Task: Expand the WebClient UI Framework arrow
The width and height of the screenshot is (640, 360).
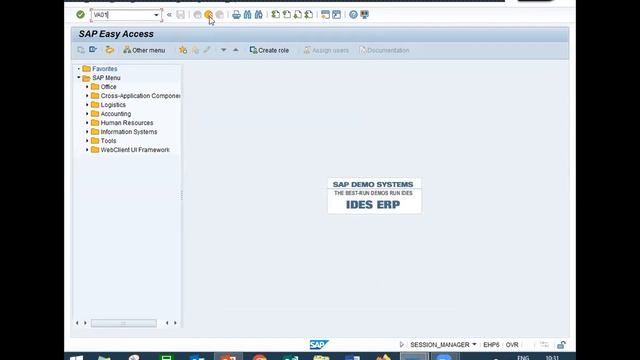Action: pyautogui.click(x=87, y=149)
